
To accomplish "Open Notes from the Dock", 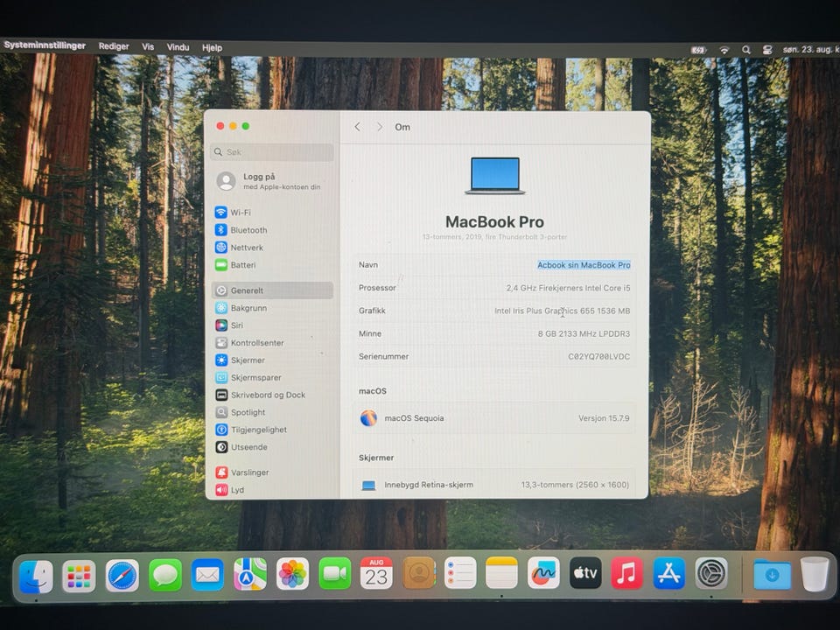I will [502, 573].
